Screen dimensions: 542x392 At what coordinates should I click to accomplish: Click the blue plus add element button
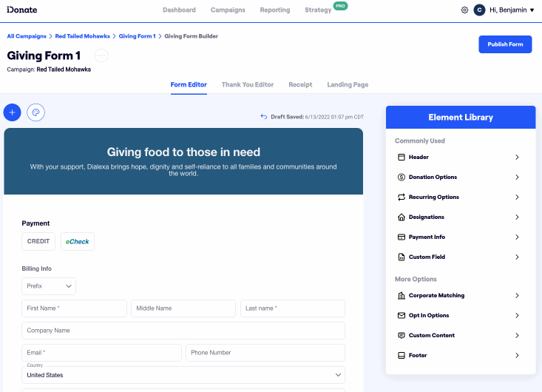pyautogui.click(x=12, y=112)
